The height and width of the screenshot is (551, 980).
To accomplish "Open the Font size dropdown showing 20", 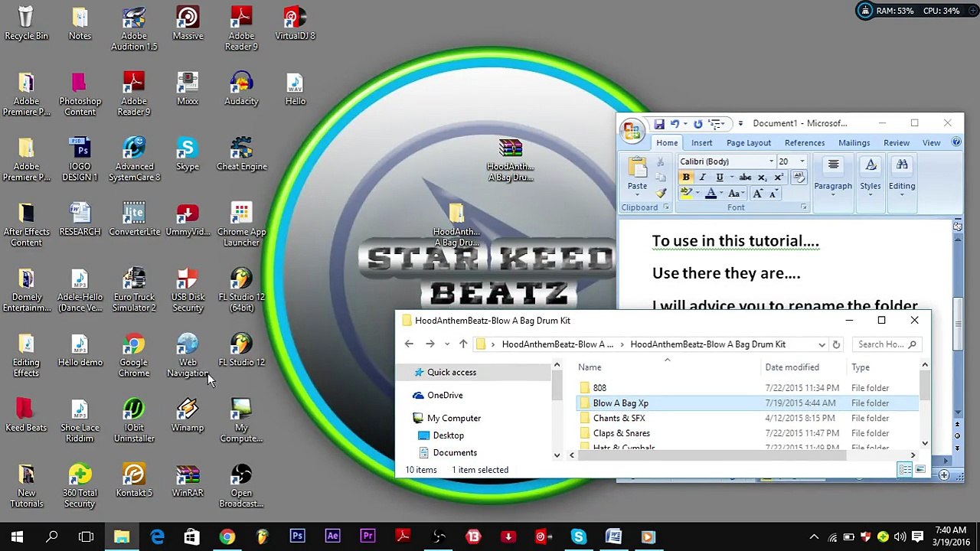I will pyautogui.click(x=802, y=161).
